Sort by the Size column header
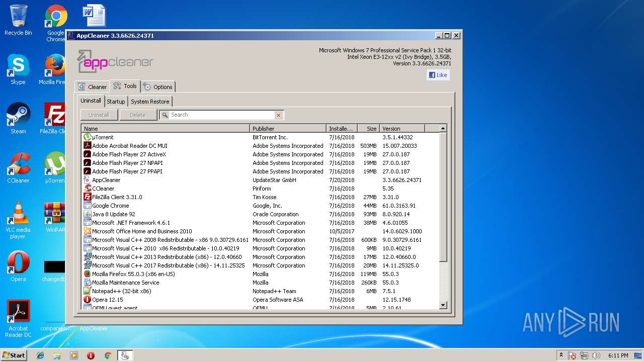The height and width of the screenshot is (362, 644). point(368,129)
